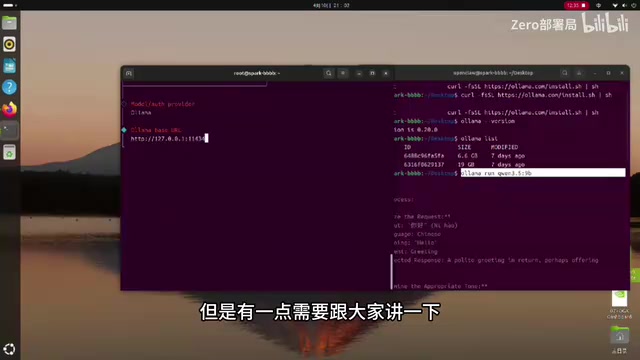Click model ID 6488c96fa5fa
This screenshot has width=640, height=360.
pyautogui.click(x=424, y=156)
